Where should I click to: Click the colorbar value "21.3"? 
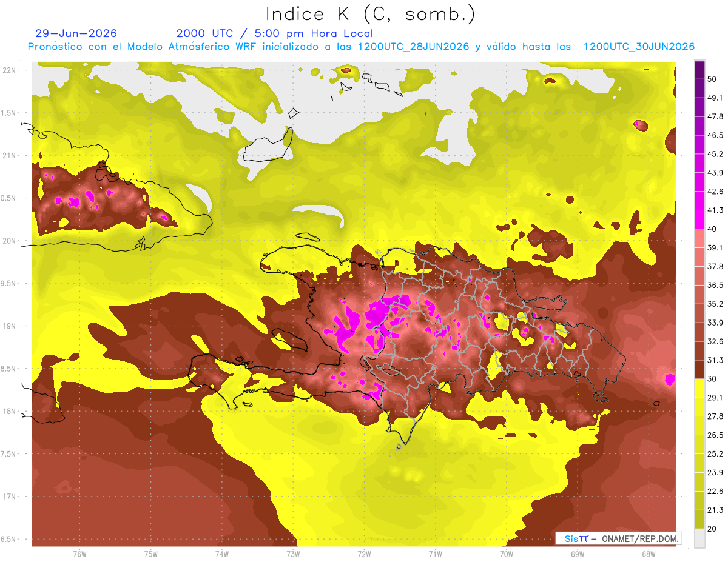pyautogui.click(x=715, y=510)
